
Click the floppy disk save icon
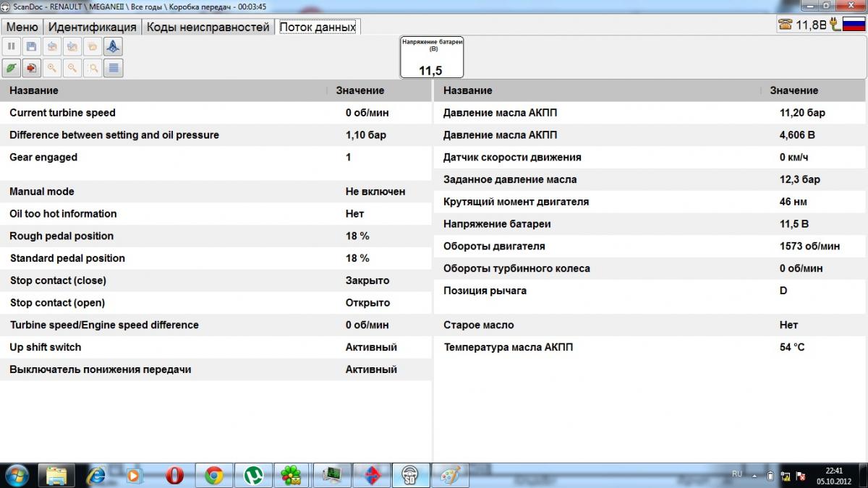31,47
